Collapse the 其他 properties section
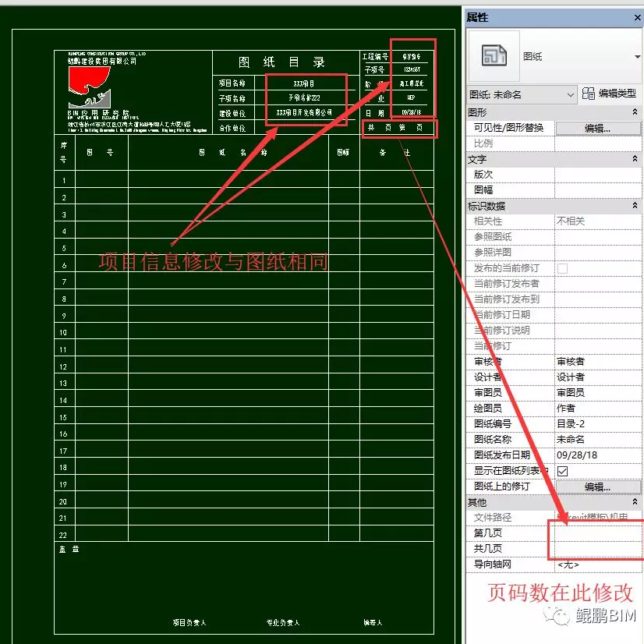Screen dimensions: 644x644 [x=635, y=502]
